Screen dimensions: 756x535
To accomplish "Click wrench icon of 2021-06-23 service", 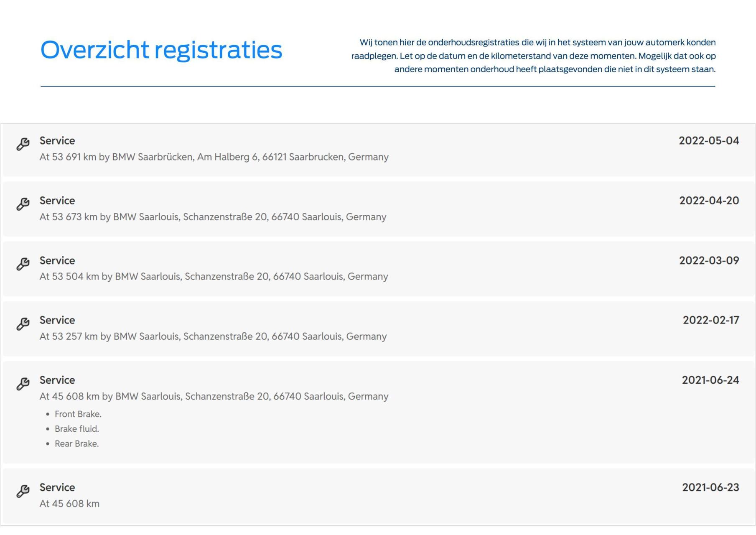I will [23, 491].
